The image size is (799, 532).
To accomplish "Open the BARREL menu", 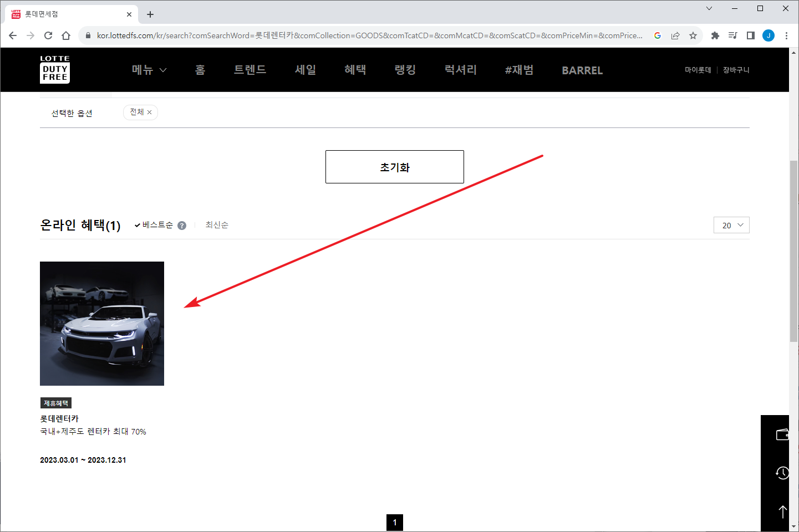I will coord(582,70).
